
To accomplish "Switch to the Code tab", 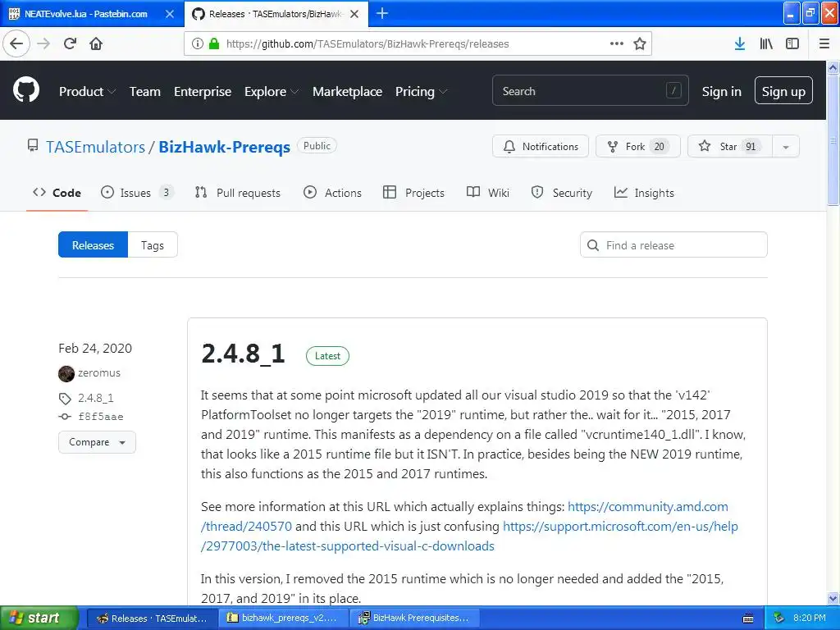I will 57,193.
